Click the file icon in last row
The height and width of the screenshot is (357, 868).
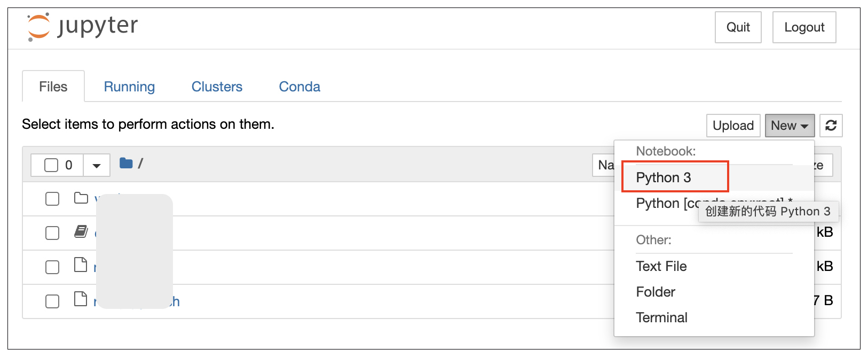[81, 299]
